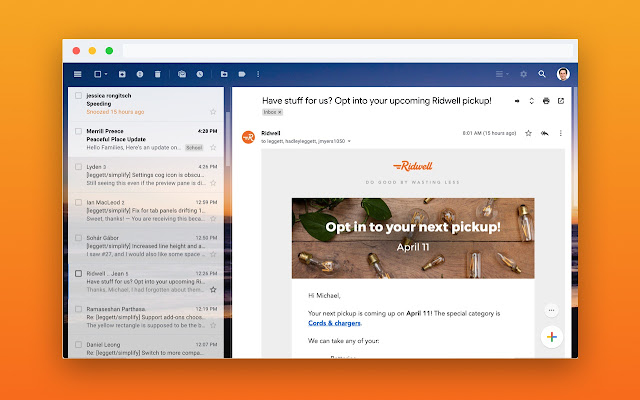The height and width of the screenshot is (400, 640).
Task: Click the Ridwell sender name
Action: tap(271, 133)
